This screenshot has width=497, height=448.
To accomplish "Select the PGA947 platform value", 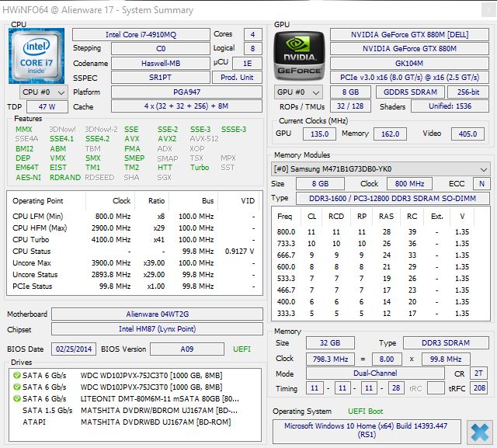I will [x=186, y=92].
